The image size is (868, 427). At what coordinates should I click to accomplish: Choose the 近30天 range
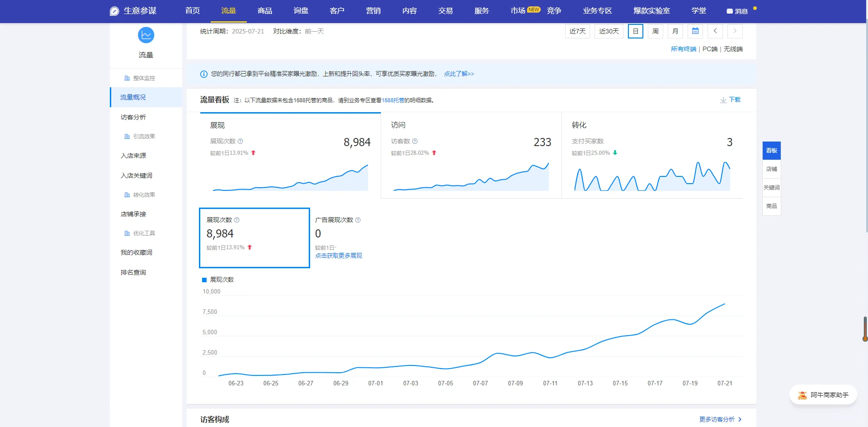pos(609,31)
